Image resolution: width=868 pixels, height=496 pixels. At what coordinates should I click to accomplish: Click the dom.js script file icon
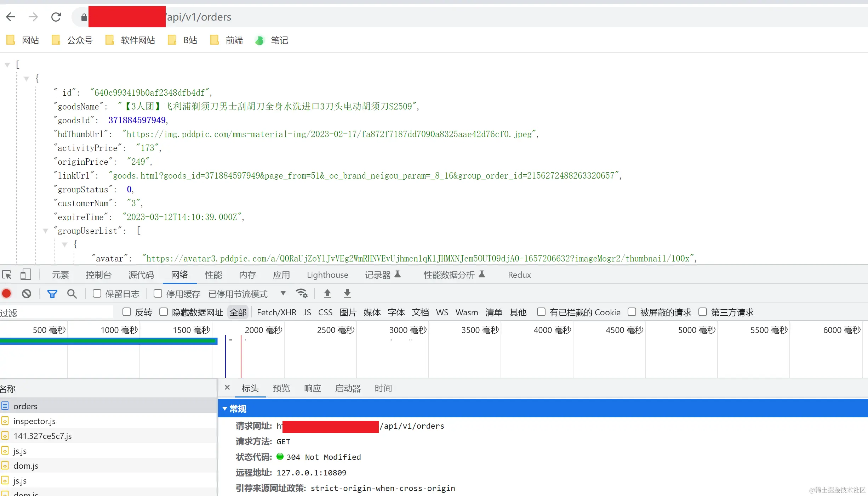tap(5, 466)
